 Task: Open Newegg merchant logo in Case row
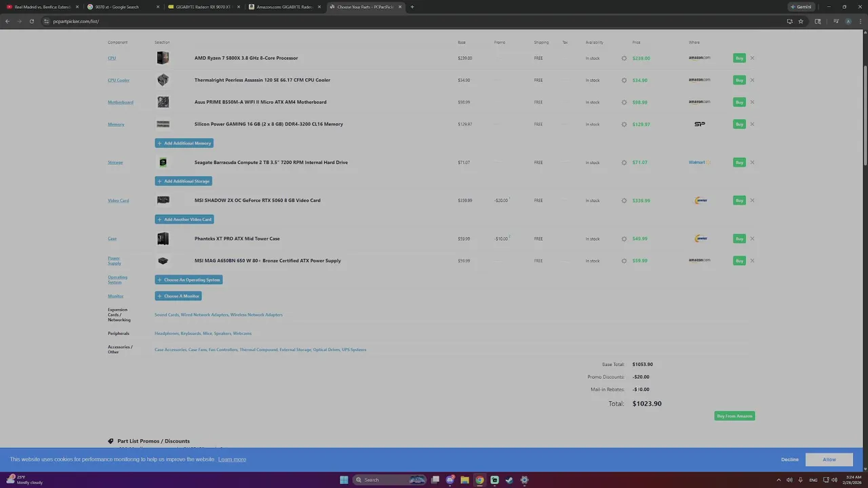point(701,239)
